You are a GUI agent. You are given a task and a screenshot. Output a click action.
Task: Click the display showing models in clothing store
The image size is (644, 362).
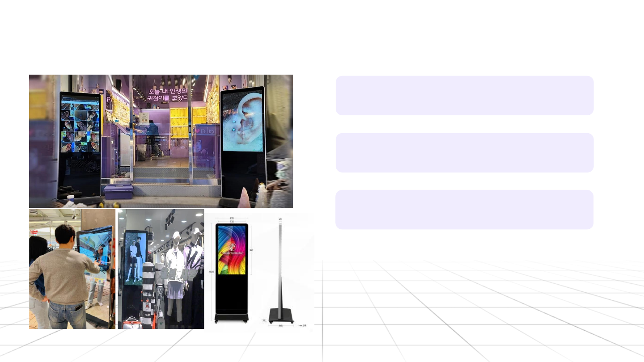[x=135, y=257]
